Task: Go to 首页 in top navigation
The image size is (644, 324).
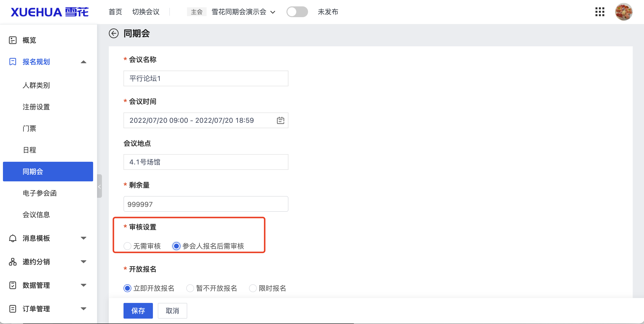Action: click(x=115, y=12)
